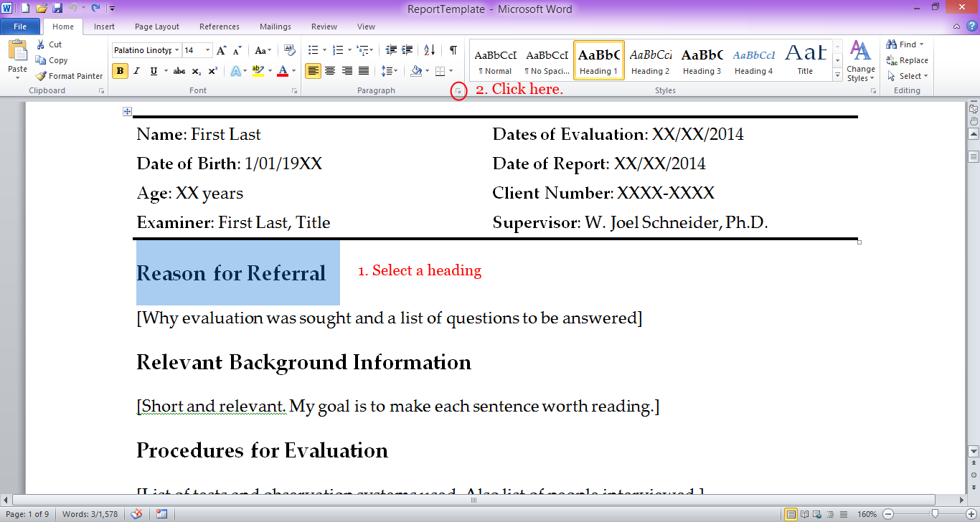The width and height of the screenshot is (980, 522).
Task: Decrease paragraph indent
Action: [391, 50]
